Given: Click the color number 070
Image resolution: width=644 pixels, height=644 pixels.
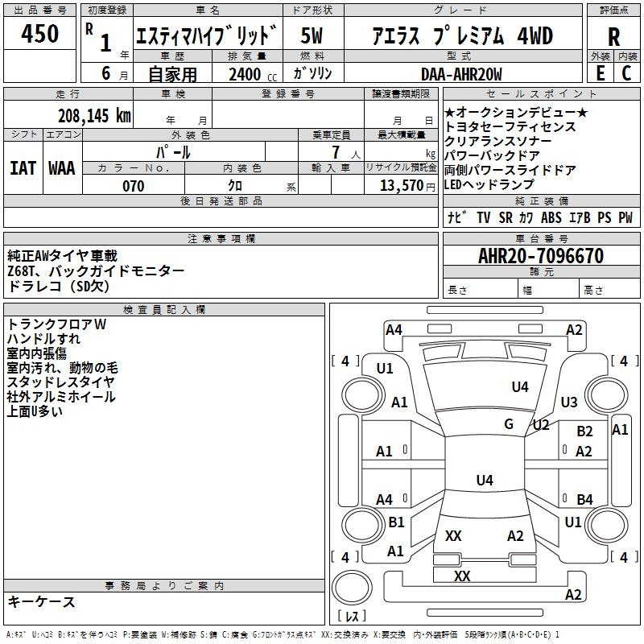Looking at the screenshot, I should click(x=133, y=186).
